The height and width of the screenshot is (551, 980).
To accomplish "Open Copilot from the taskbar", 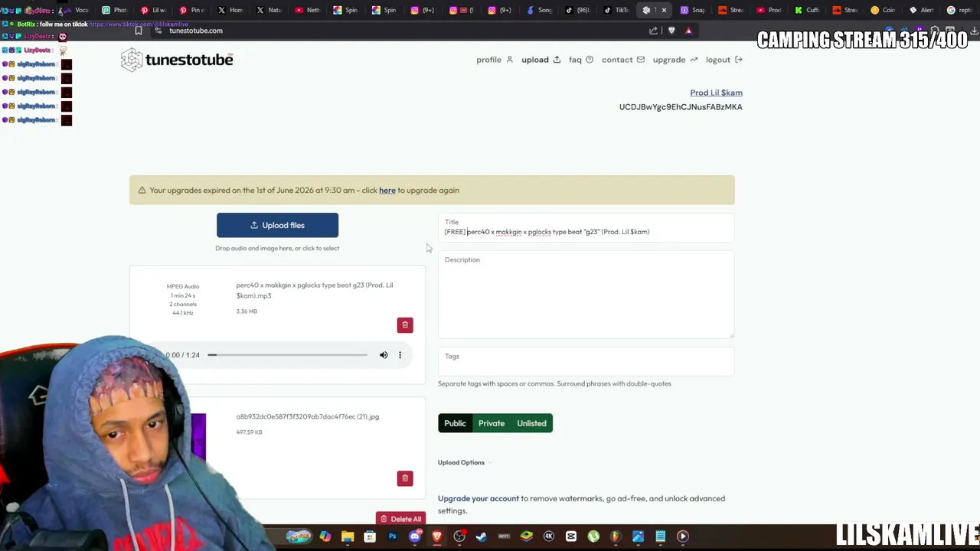I will (x=325, y=536).
